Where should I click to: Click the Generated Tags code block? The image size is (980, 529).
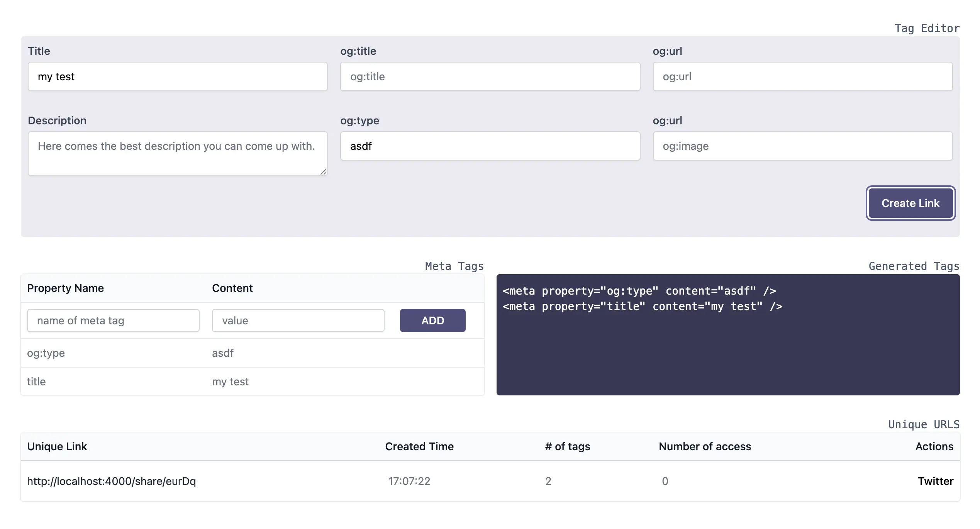[x=727, y=335]
